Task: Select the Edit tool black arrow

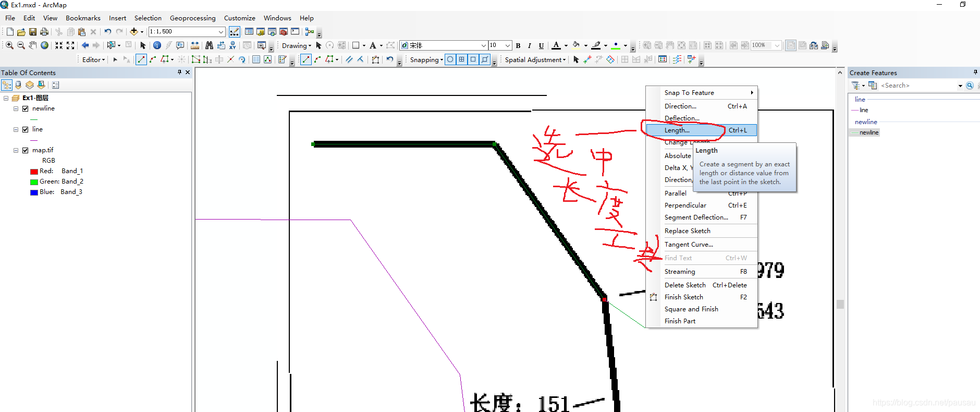Action: tap(115, 59)
